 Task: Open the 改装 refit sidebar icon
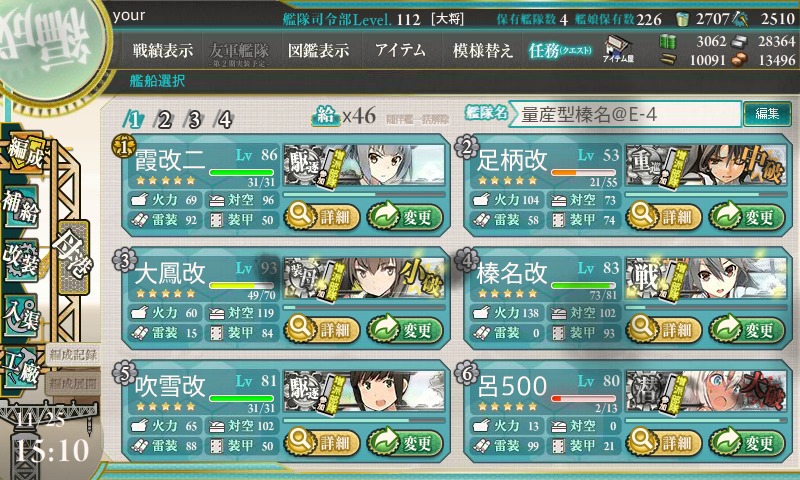(x=21, y=260)
